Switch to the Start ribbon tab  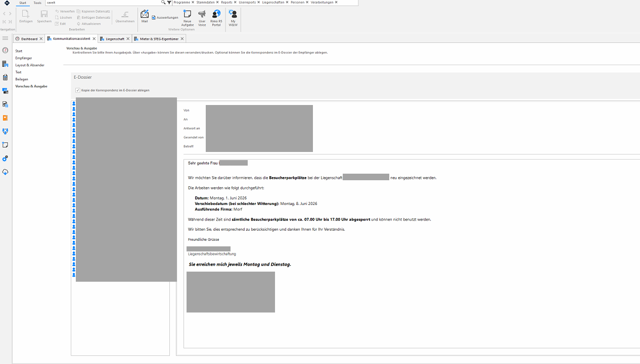[23, 3]
